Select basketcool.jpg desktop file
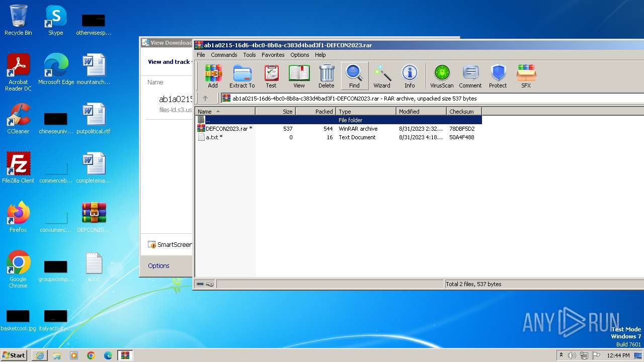 (x=18, y=320)
